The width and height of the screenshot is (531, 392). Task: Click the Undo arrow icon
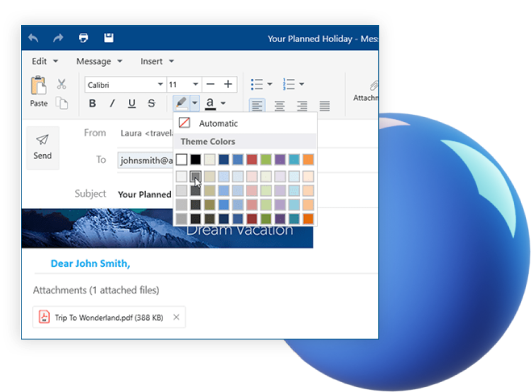coord(33,38)
